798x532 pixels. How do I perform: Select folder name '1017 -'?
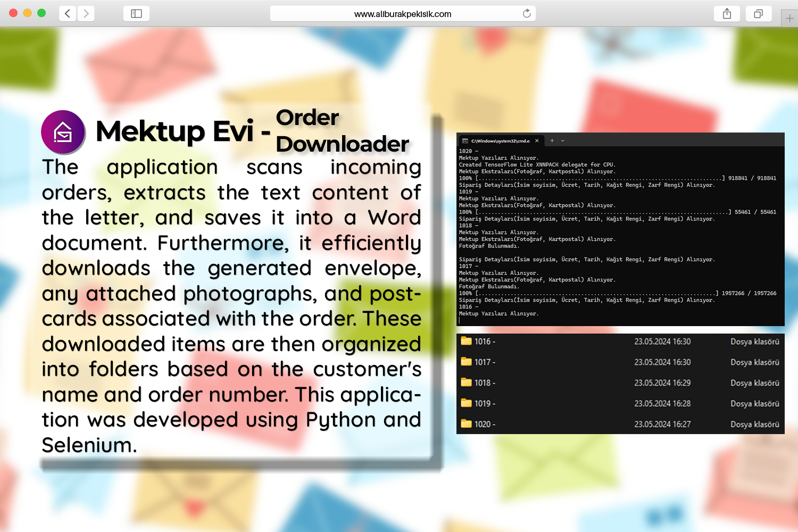[485, 362]
